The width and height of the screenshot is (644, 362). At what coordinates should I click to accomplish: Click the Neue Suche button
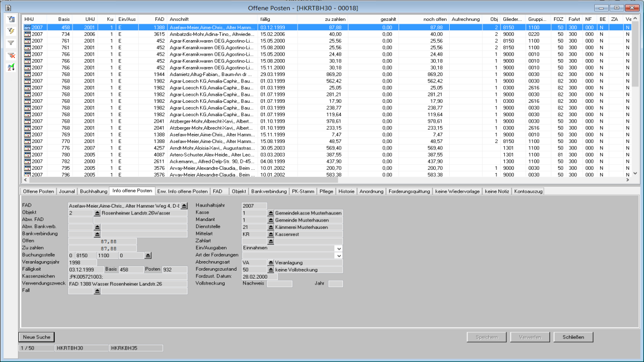click(x=36, y=337)
